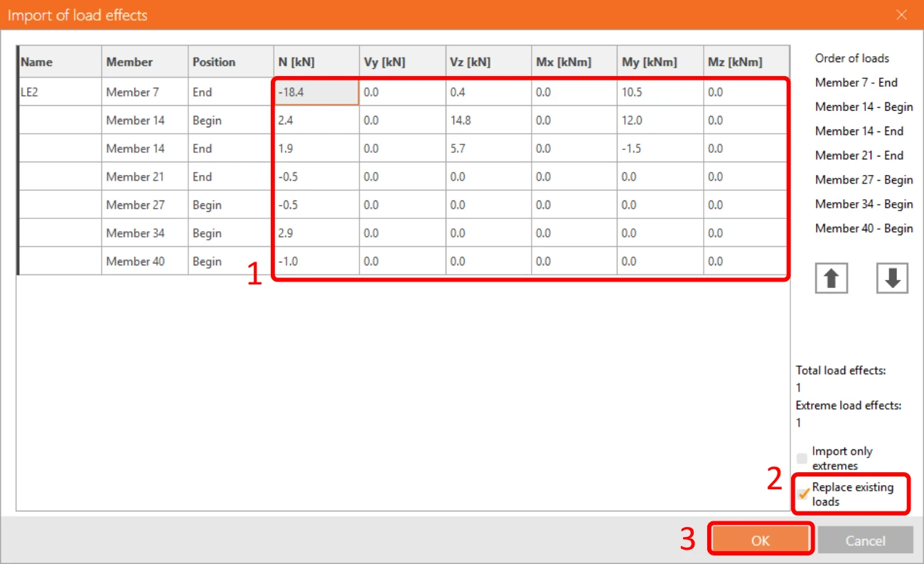
Task: Click the Position column header
Action: 231,62
